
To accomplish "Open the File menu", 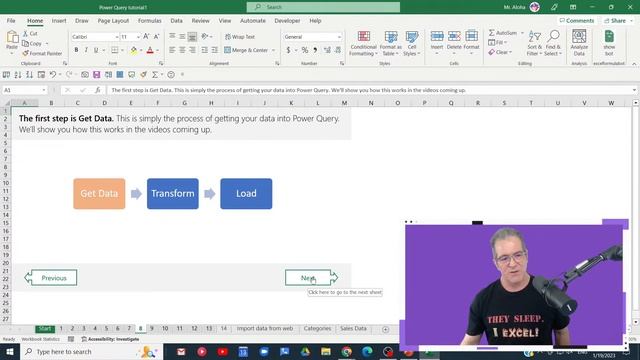I will pyautogui.click(x=11, y=20).
